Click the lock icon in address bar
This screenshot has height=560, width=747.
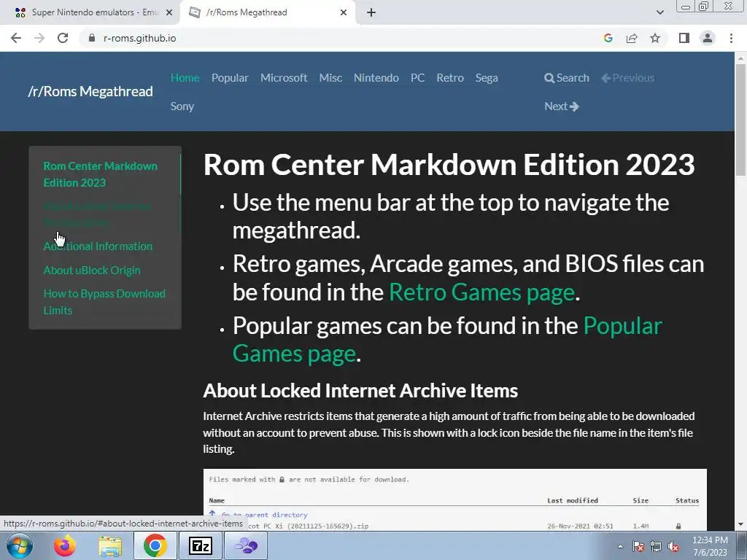(92, 38)
